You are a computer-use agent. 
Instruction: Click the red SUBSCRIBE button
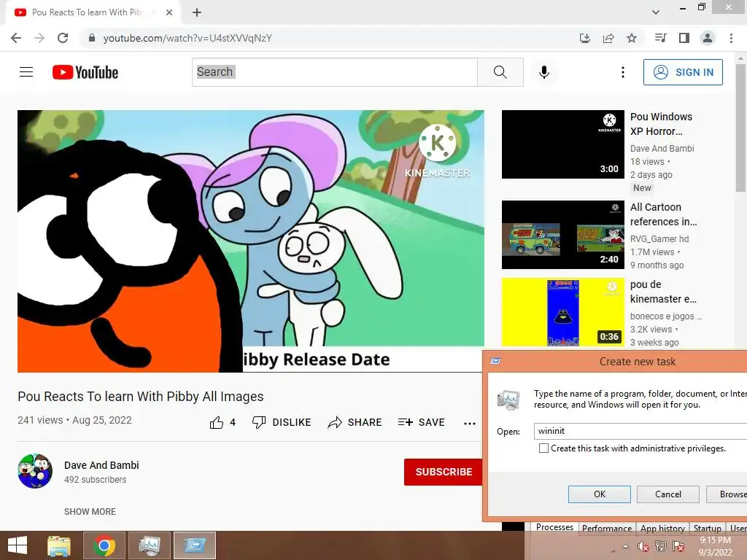pos(444,472)
